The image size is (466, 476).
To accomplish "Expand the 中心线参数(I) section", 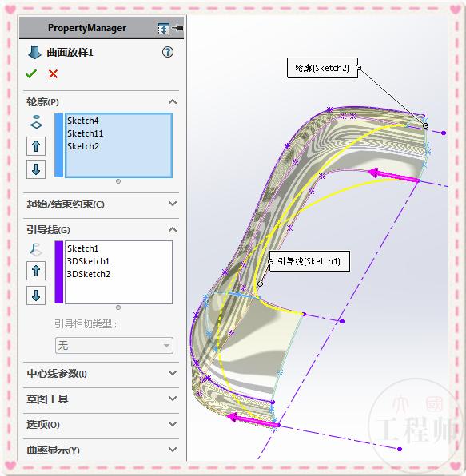I will (x=173, y=373).
